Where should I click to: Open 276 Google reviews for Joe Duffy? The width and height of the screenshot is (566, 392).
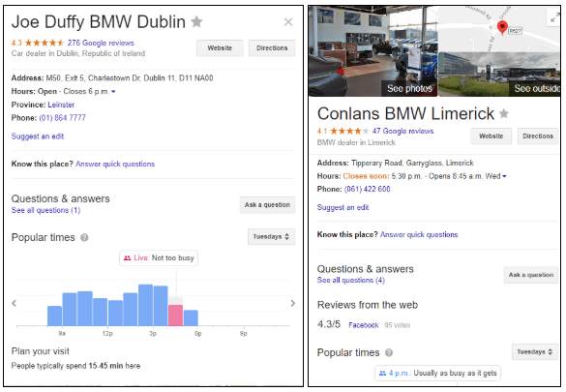[101, 43]
